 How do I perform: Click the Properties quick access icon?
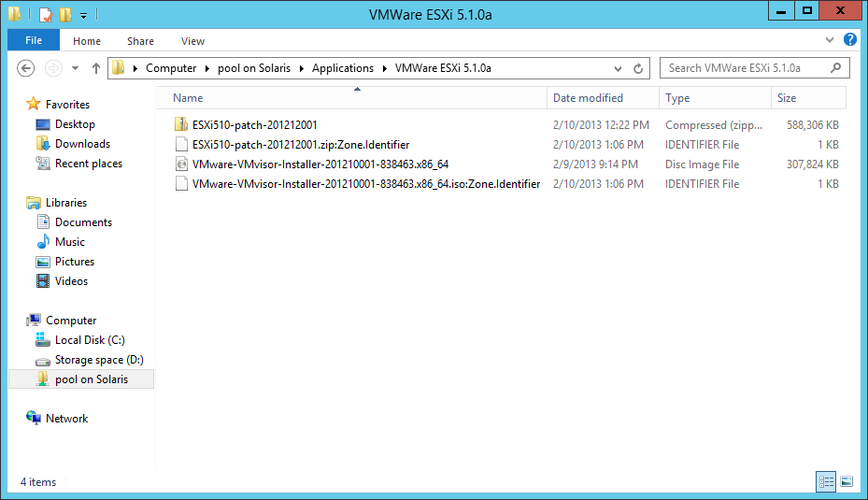46,14
